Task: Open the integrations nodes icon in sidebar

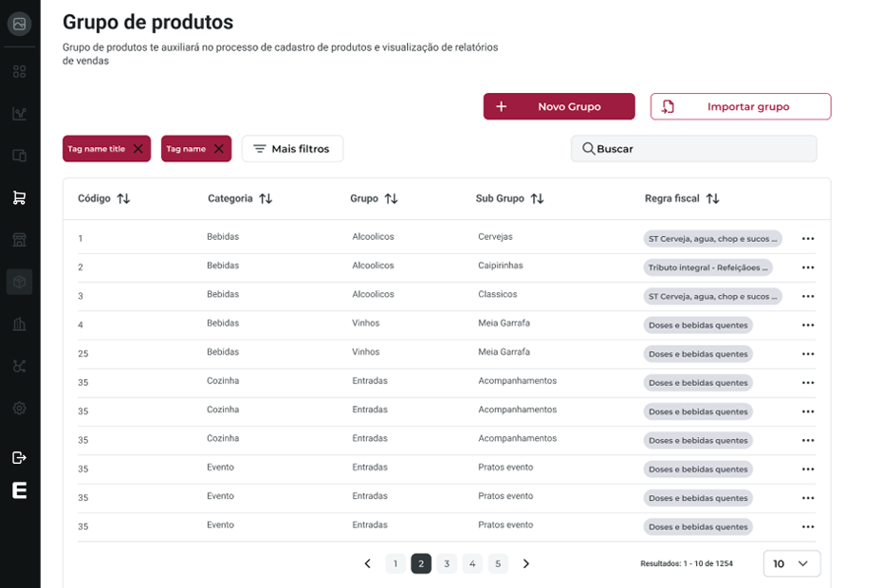Action: [19, 366]
